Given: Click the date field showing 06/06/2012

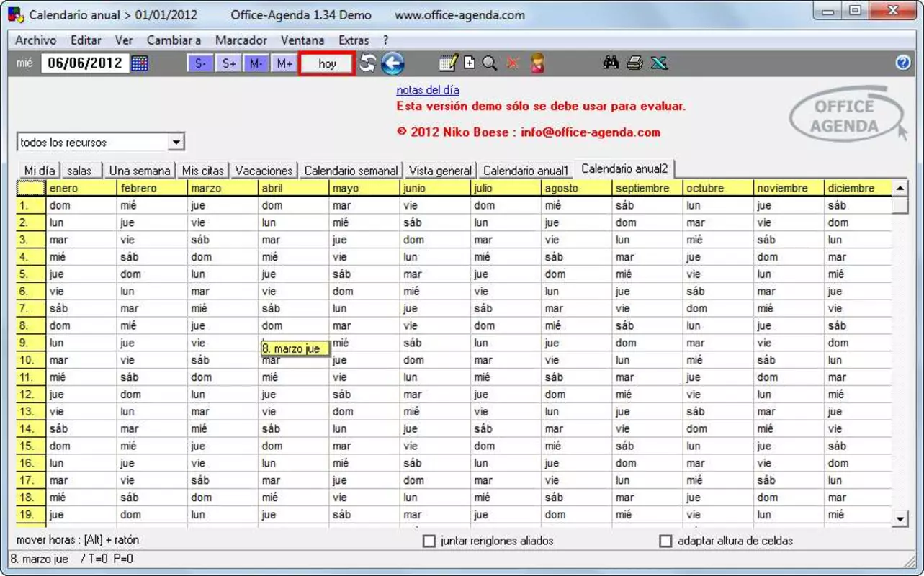Looking at the screenshot, I should click(85, 63).
